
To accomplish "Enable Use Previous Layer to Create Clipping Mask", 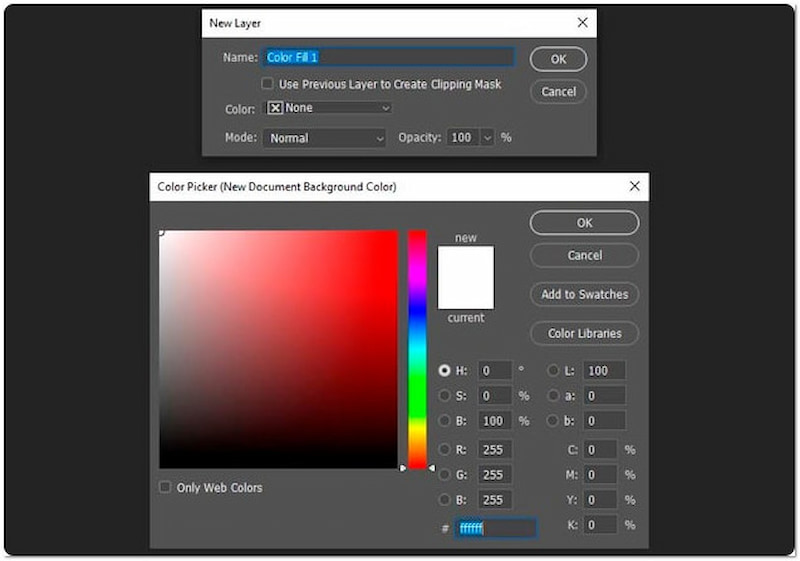I will pyautogui.click(x=267, y=85).
